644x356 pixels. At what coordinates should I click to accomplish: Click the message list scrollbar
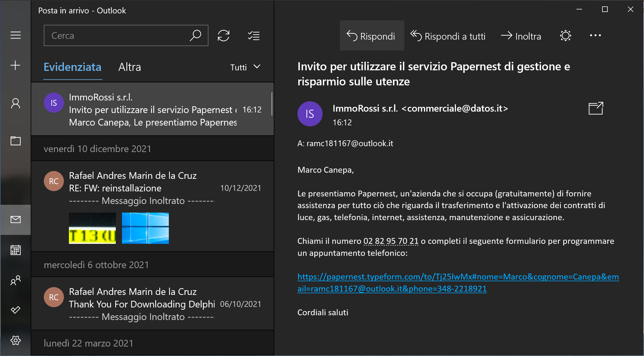[x=272, y=104]
